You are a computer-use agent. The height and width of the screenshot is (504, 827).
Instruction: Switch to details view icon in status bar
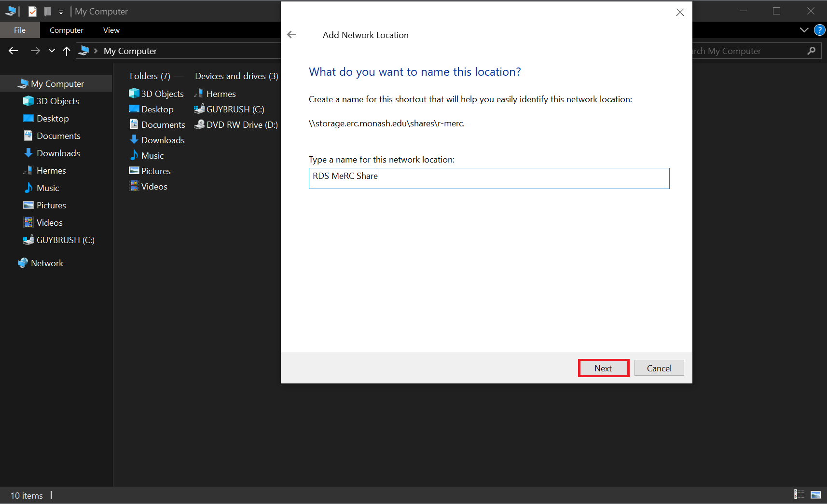(x=799, y=495)
